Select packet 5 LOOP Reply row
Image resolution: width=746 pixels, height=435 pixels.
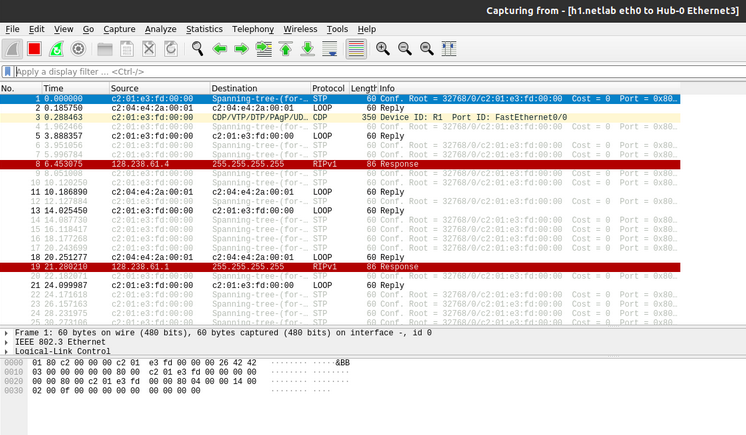pyautogui.click(x=340, y=136)
